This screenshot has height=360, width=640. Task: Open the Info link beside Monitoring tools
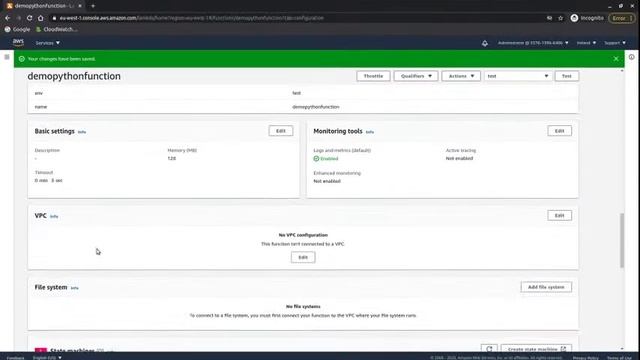[x=369, y=132]
